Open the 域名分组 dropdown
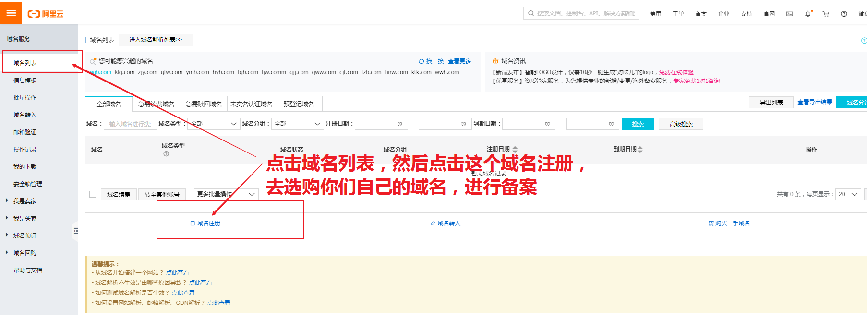Screen dimensions: 868x315 pos(298,124)
